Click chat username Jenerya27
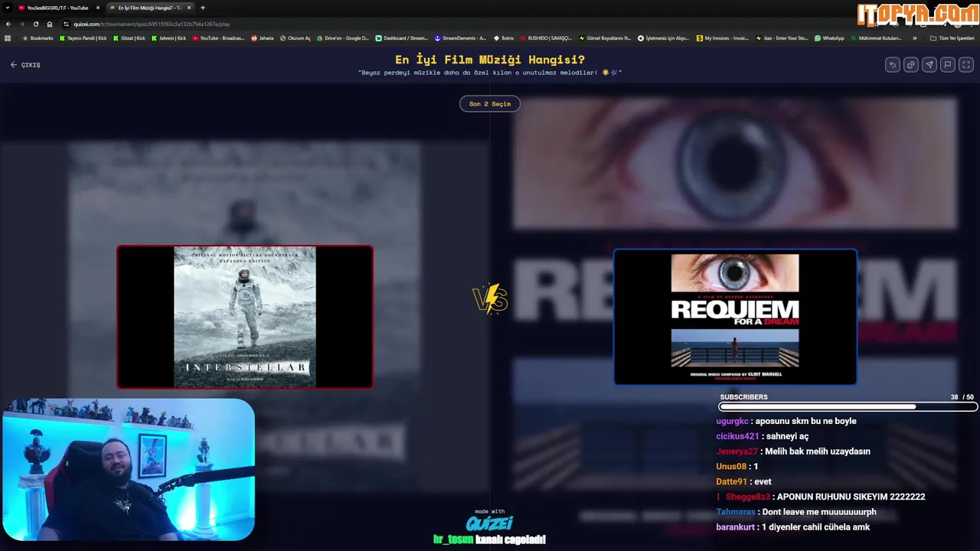980x551 pixels. click(x=737, y=452)
